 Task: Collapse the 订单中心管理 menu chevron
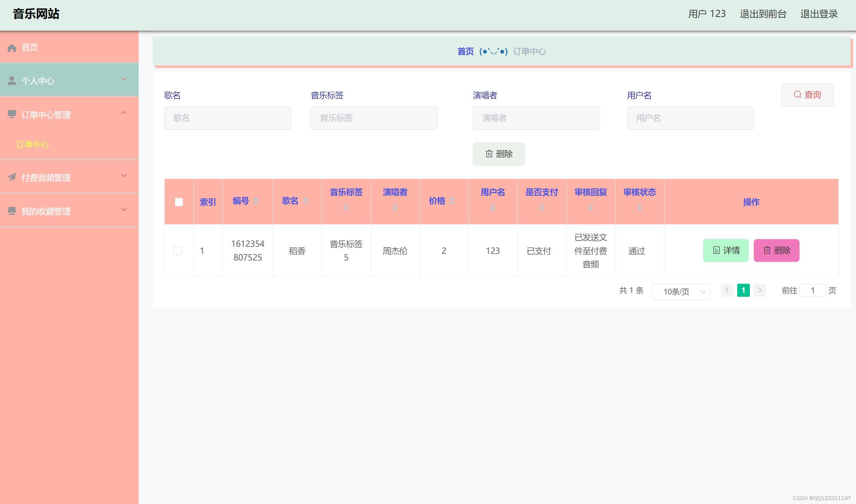click(x=124, y=113)
